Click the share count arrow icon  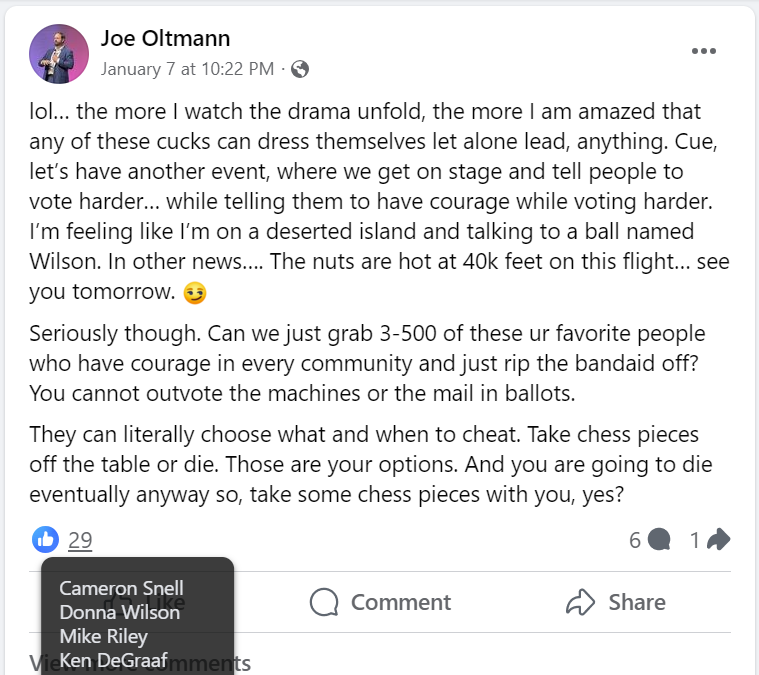coord(718,540)
